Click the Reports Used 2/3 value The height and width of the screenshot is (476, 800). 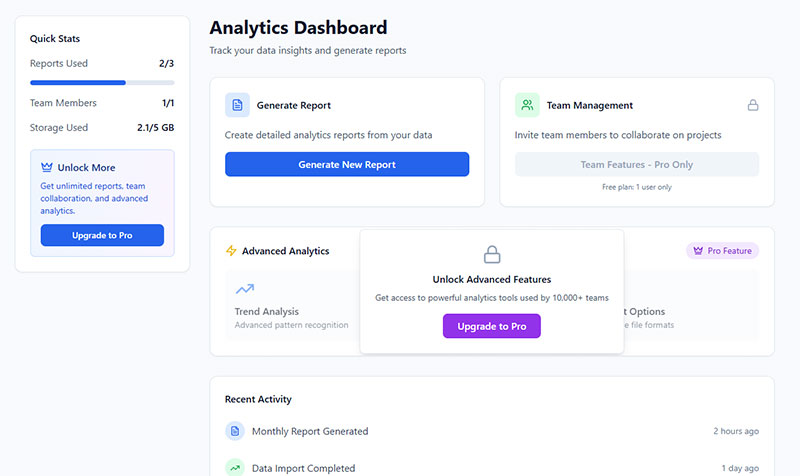pyautogui.click(x=166, y=63)
